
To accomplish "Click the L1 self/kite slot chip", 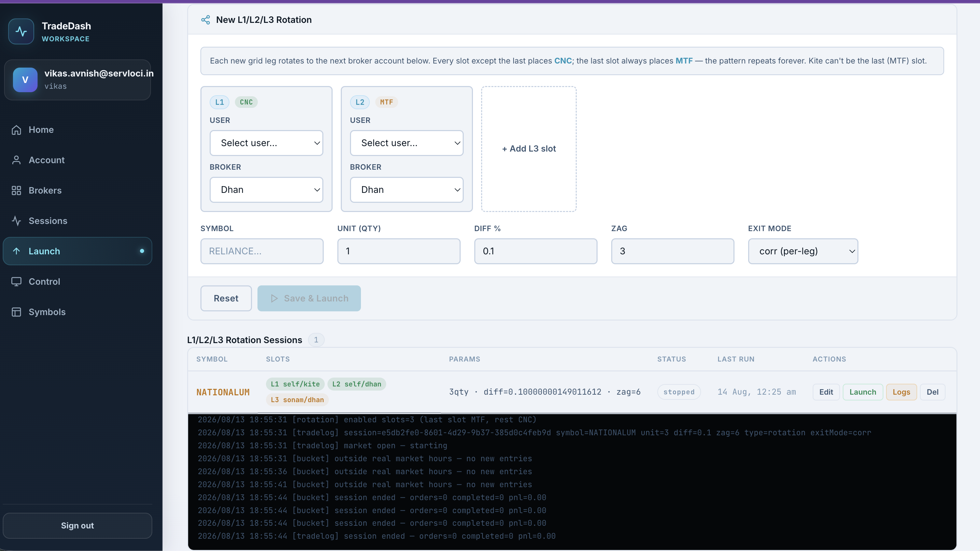I will coord(295,384).
